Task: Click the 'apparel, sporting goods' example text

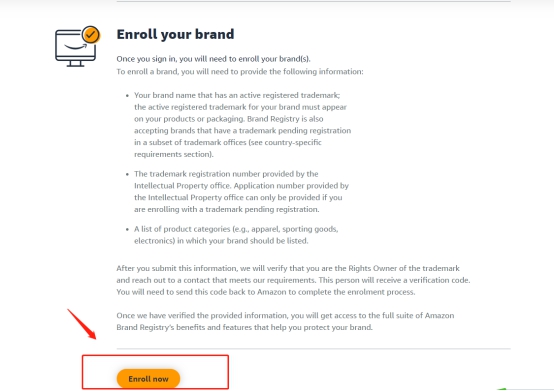Action: [x=294, y=229]
